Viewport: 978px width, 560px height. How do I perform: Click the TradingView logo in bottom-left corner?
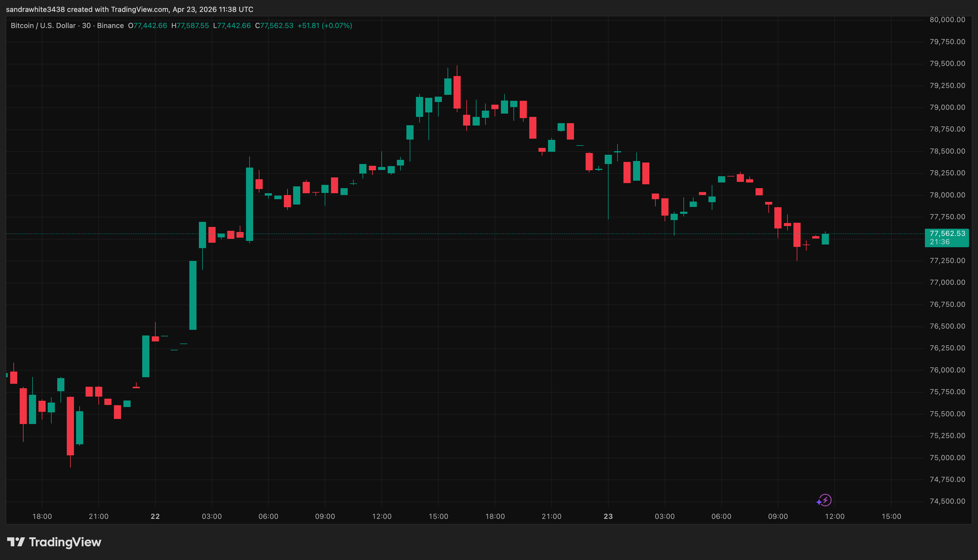pyautogui.click(x=55, y=542)
